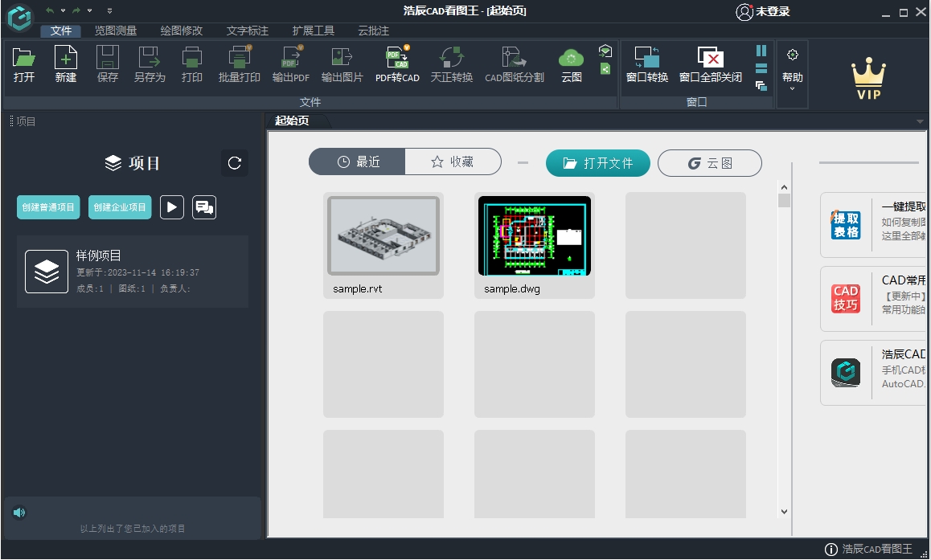Open the PDF转CAD converter
The height and width of the screenshot is (560, 931).
(396, 64)
